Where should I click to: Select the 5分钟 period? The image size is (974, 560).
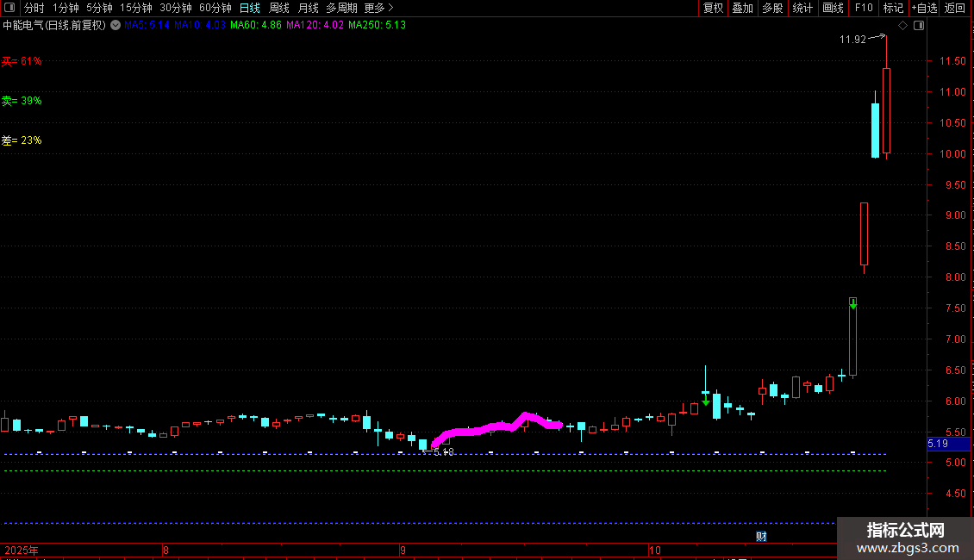click(99, 8)
